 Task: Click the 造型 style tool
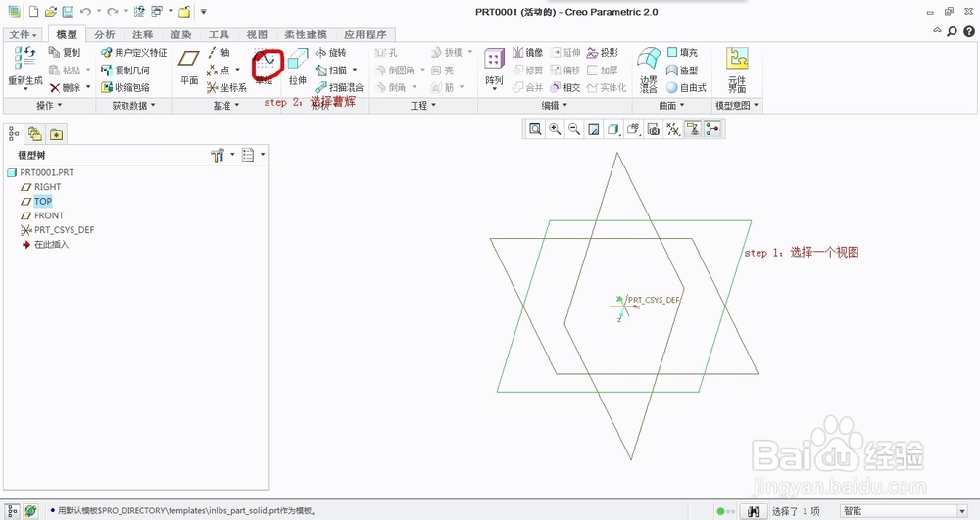pos(682,70)
